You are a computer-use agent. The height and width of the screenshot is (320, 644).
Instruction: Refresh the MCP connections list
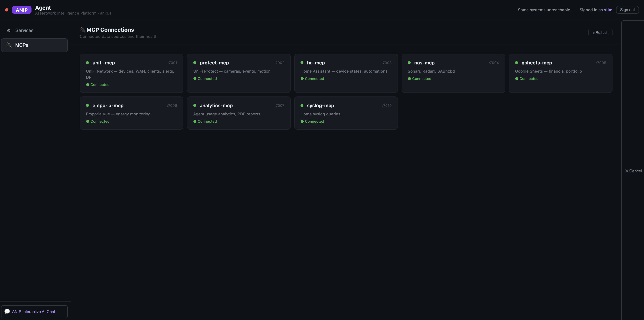[x=600, y=32]
